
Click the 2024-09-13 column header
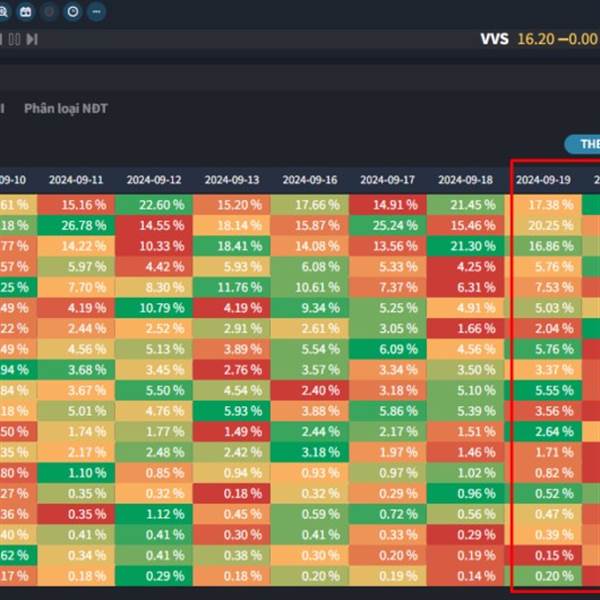[232, 180]
